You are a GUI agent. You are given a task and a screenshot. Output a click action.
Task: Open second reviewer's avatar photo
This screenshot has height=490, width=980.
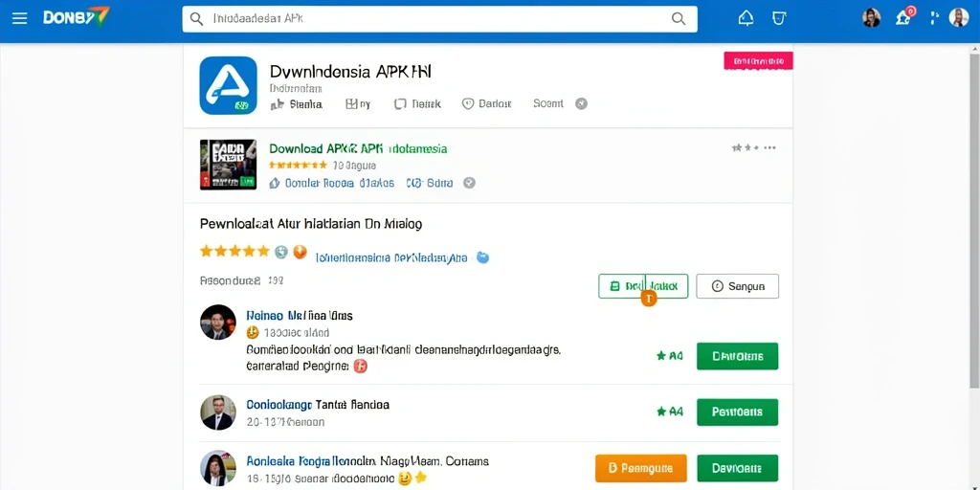(x=218, y=412)
